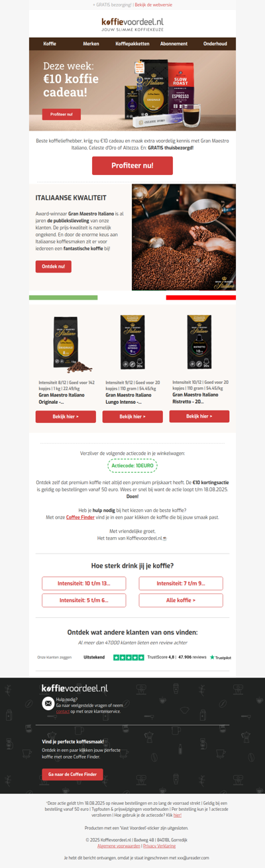265x868 pixels.
Task: Click the green Trustpilot star rating
Action: [x=129, y=657]
